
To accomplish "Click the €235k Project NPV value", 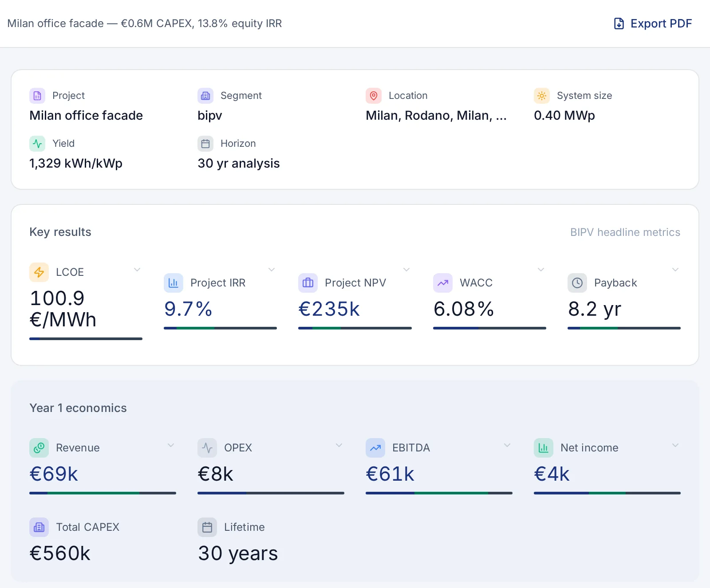I will tap(329, 309).
